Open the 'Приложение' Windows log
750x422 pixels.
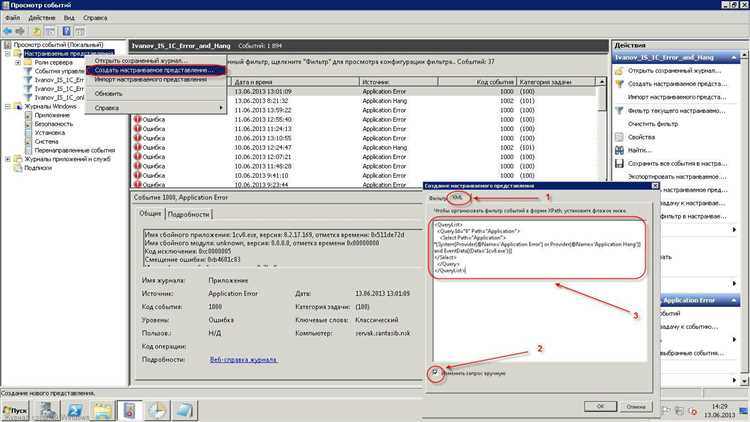(x=52, y=115)
